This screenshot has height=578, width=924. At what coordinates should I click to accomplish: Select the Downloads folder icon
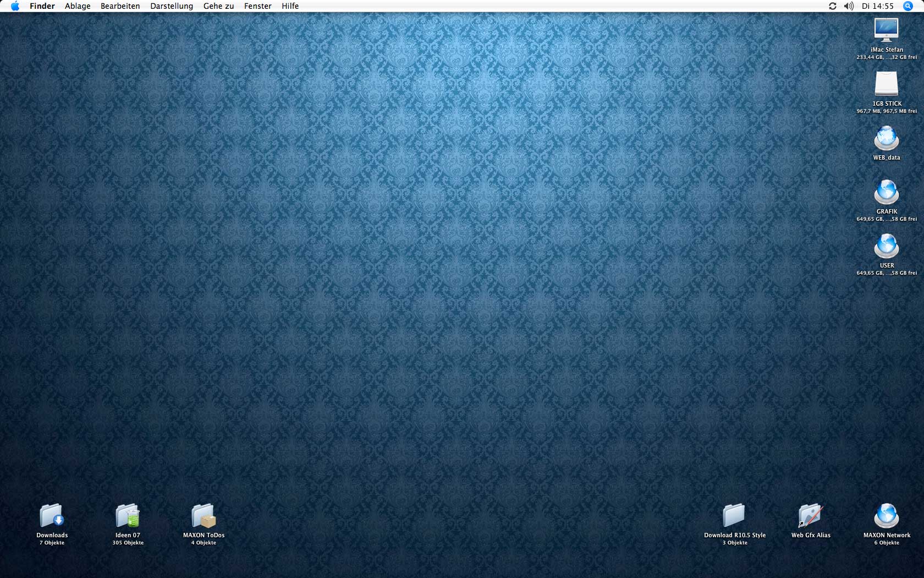pos(52,516)
